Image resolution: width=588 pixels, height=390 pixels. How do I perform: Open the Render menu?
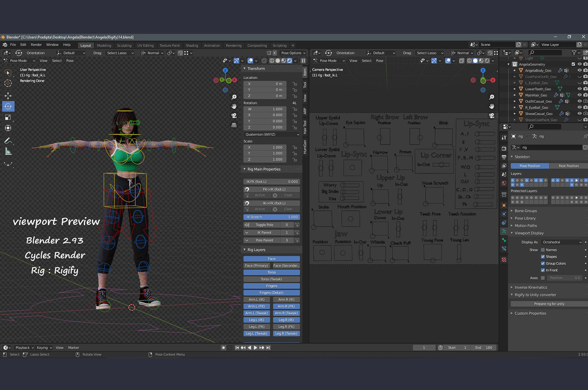[x=36, y=45]
